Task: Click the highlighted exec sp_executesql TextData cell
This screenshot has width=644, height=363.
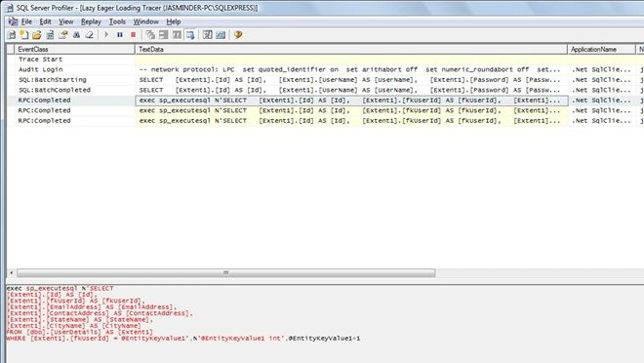Action: coord(351,101)
